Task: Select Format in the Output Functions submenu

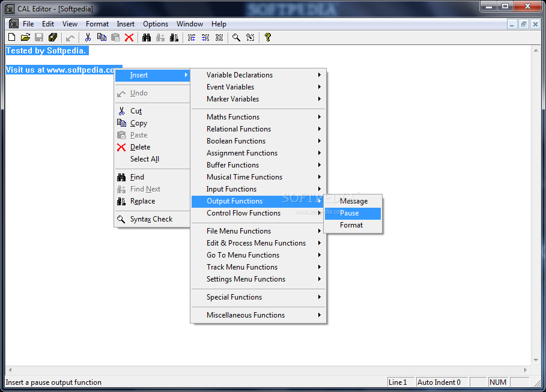Action: click(353, 225)
